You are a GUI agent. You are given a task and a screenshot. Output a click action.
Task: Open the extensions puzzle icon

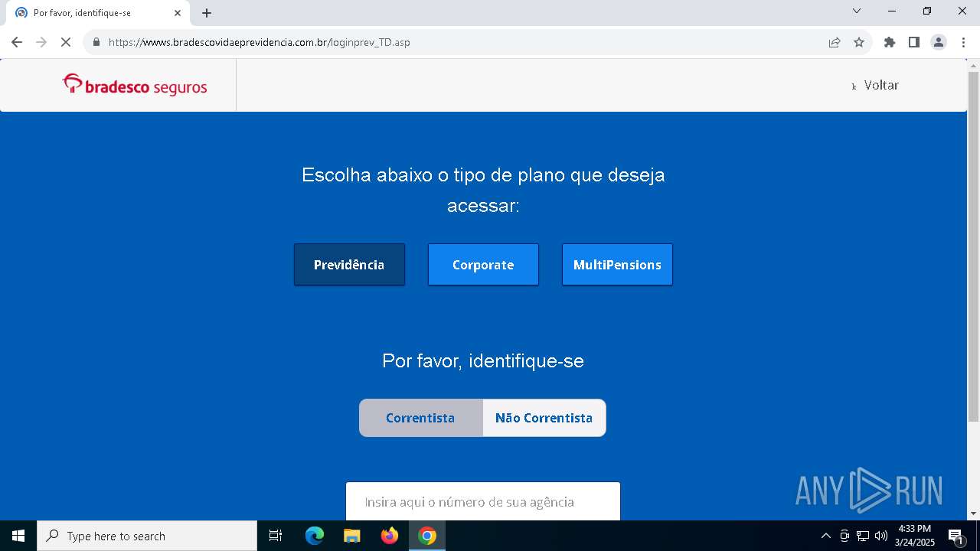[890, 42]
